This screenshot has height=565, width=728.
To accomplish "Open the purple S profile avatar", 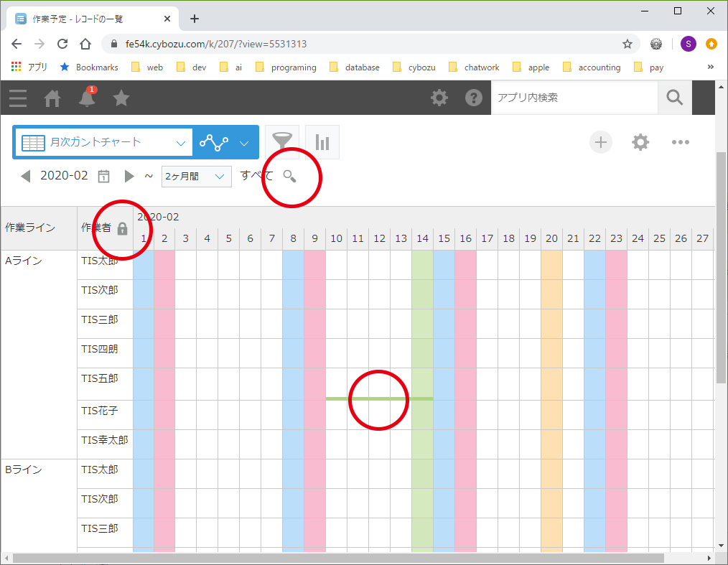I will tap(688, 44).
